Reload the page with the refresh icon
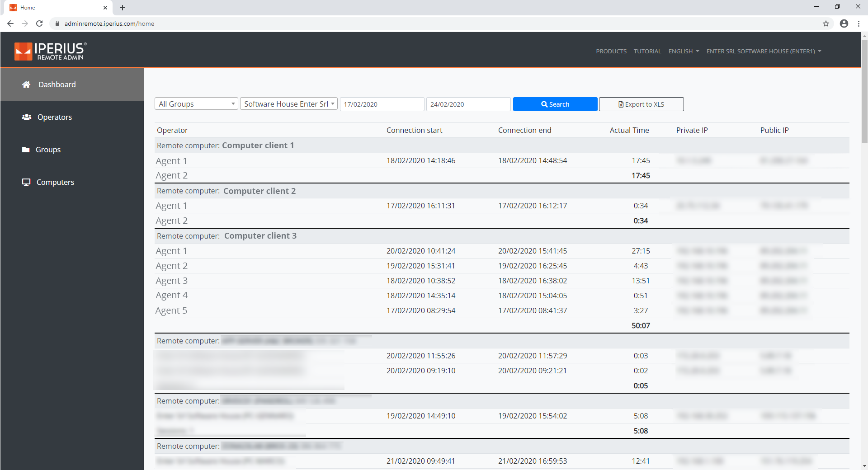 (x=39, y=23)
